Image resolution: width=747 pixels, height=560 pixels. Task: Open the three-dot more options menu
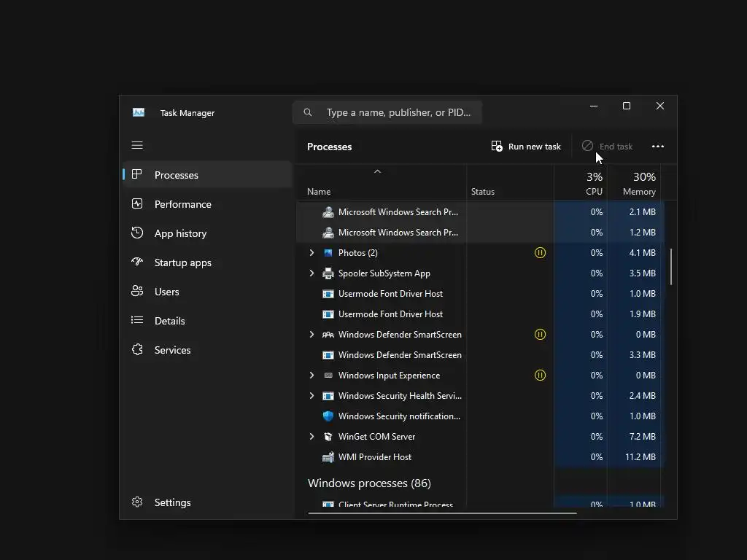[x=658, y=146]
